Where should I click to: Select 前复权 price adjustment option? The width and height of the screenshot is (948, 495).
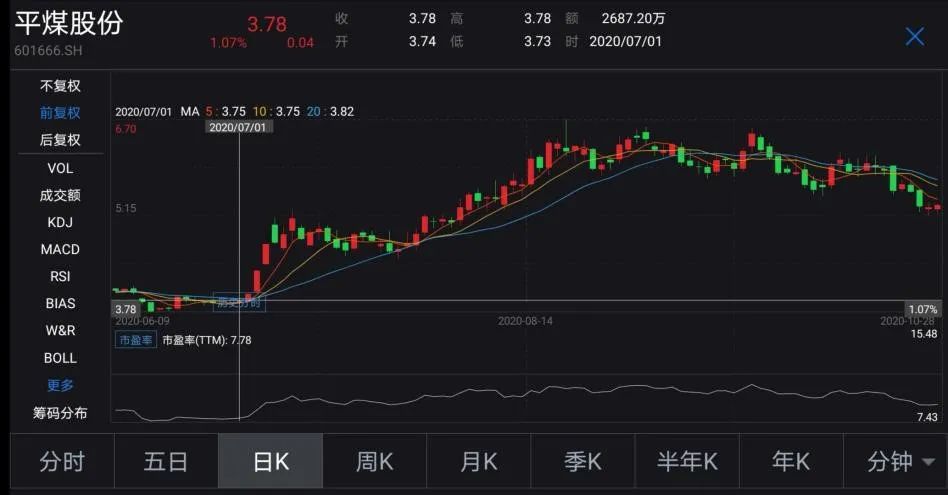(x=60, y=112)
